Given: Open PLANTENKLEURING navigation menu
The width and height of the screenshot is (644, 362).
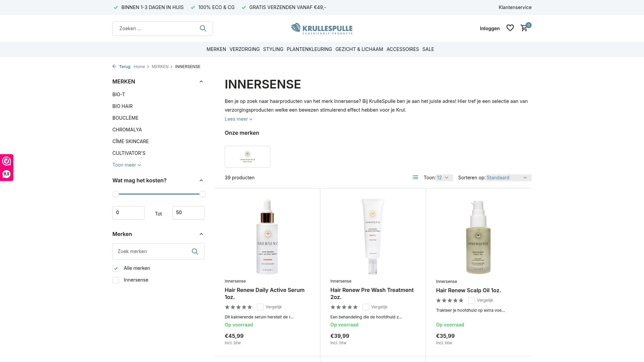Looking at the screenshot, I should tap(309, 49).
